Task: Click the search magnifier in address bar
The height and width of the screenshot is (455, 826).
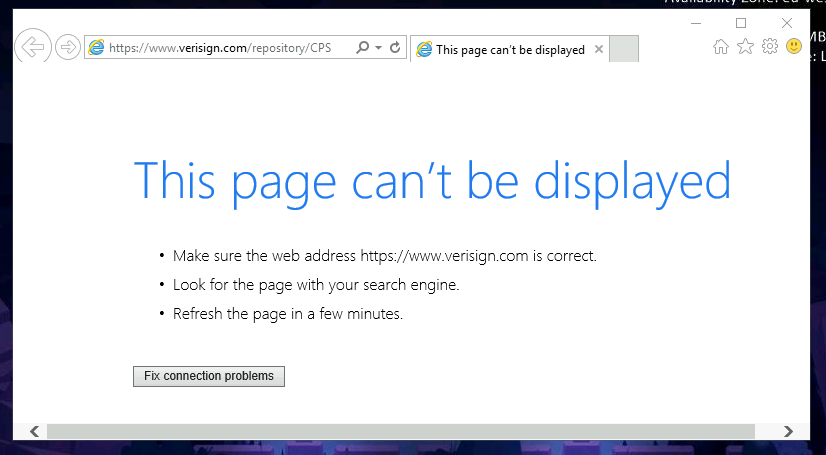Action: coord(362,48)
